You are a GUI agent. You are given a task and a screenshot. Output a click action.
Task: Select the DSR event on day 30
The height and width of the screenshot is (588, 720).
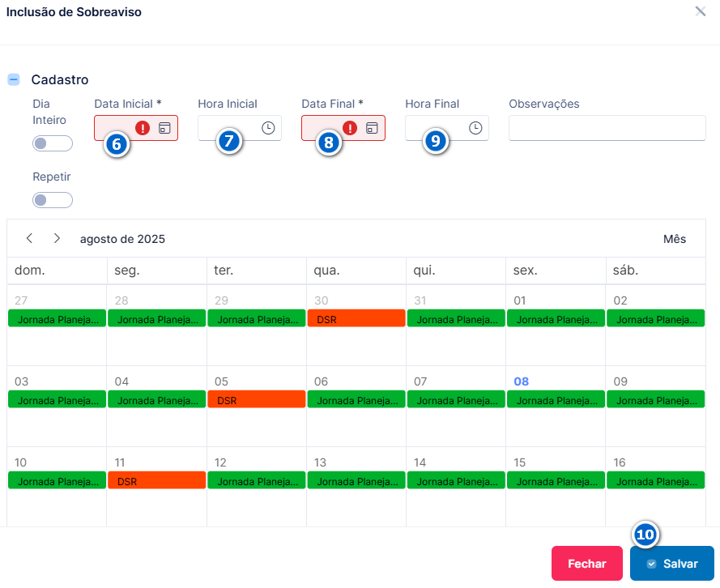[x=356, y=318]
